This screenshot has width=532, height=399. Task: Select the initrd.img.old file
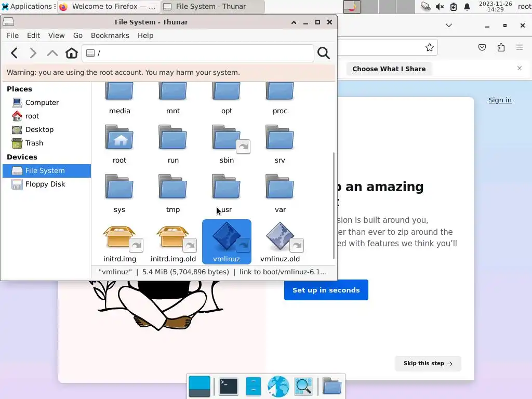[x=173, y=243]
